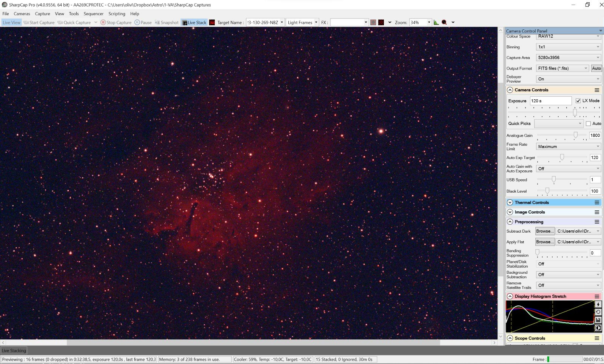The height and width of the screenshot is (364, 604).
Task: Toggle the Live Stack button in toolbar
Action: [x=194, y=22]
